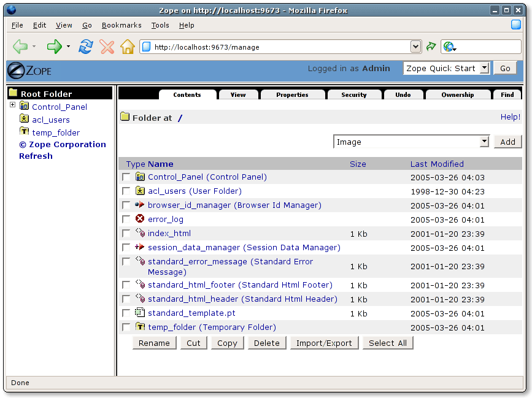The image size is (532, 398).
Task: Click the green Forward arrow icon
Action: (55, 47)
